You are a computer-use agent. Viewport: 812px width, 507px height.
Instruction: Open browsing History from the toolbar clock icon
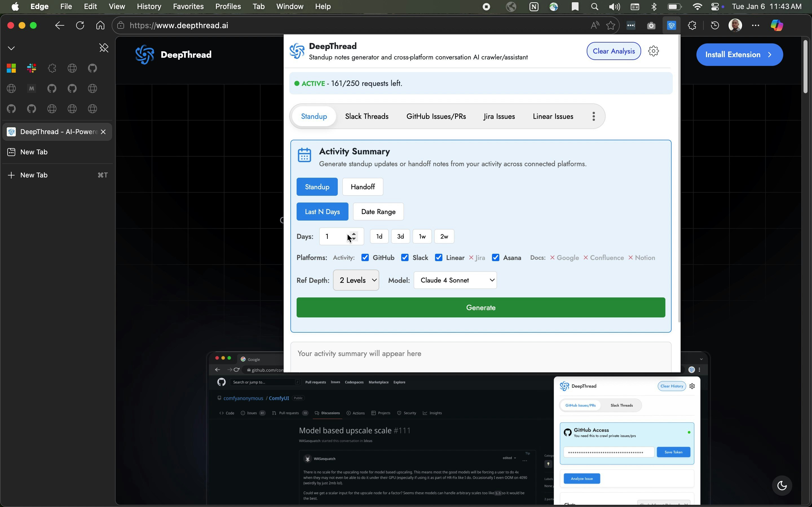pos(715,25)
